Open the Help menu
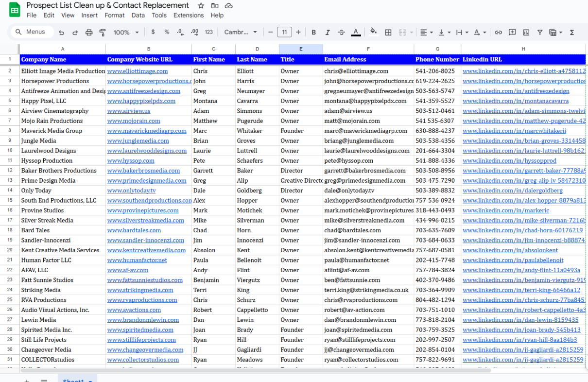Viewport: 588px width, 382px height. pyautogui.click(x=217, y=15)
